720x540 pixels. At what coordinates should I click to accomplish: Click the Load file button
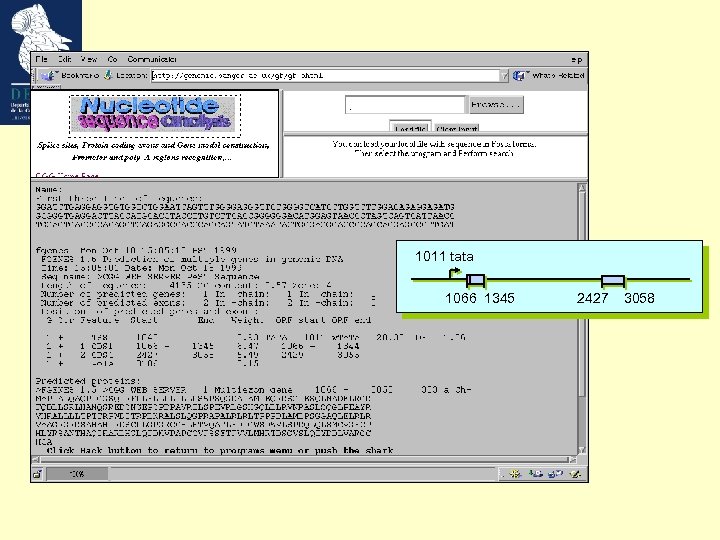tap(410, 127)
